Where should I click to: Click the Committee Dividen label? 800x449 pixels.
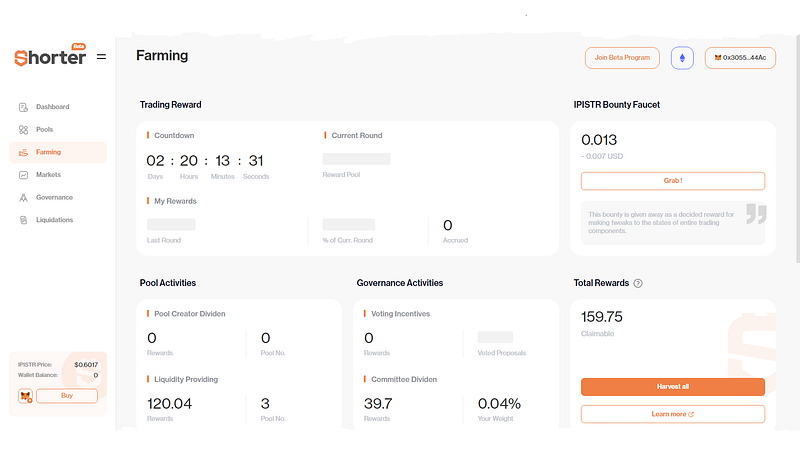(x=404, y=379)
